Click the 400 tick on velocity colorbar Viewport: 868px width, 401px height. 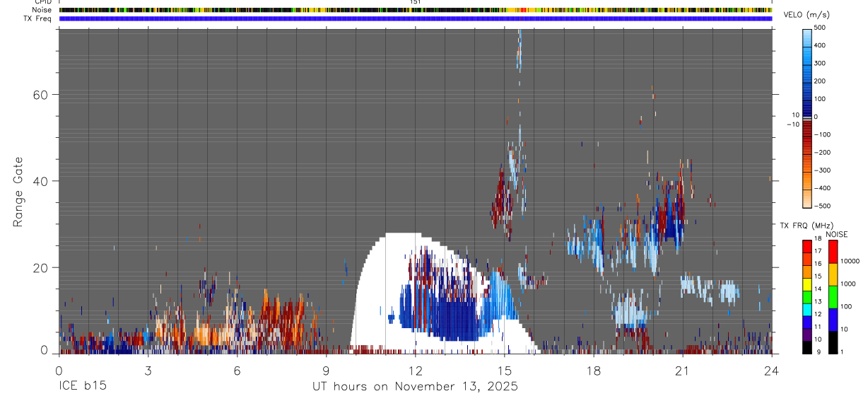821,45
